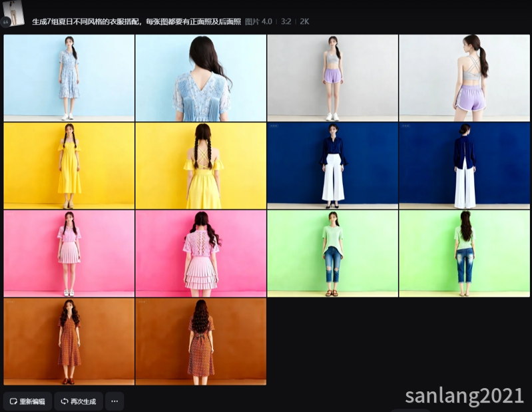This screenshot has width=532, height=412.
Task: Click the 重新编辑 (re-edit) button
Action: click(27, 401)
